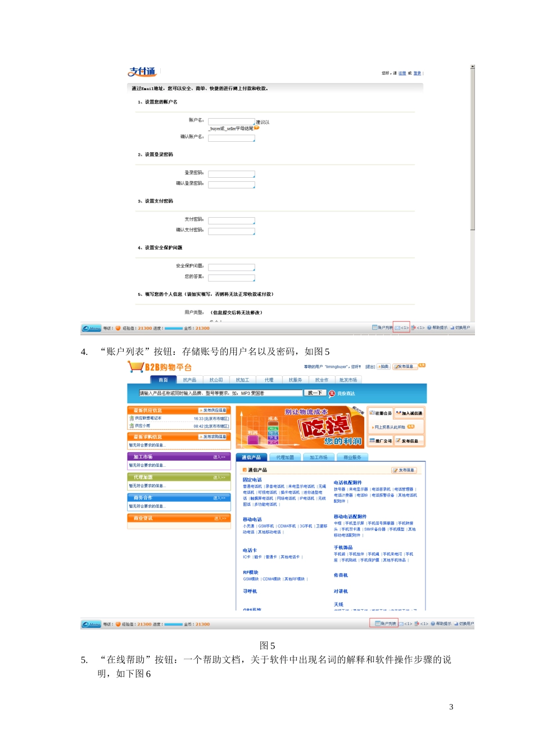534x756 pixels.
Task: Click the 拍卖 button in the B2B header
Action: 383,366
